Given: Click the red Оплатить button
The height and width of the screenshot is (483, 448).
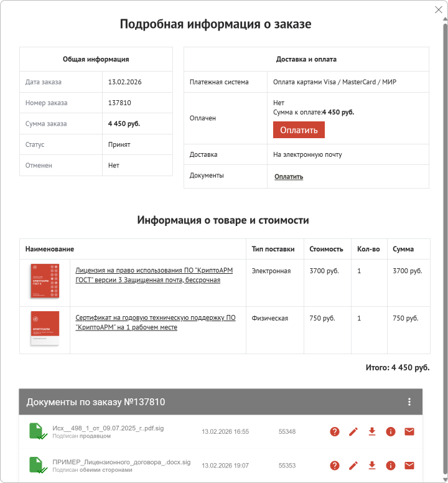Looking at the screenshot, I should pyautogui.click(x=299, y=129).
